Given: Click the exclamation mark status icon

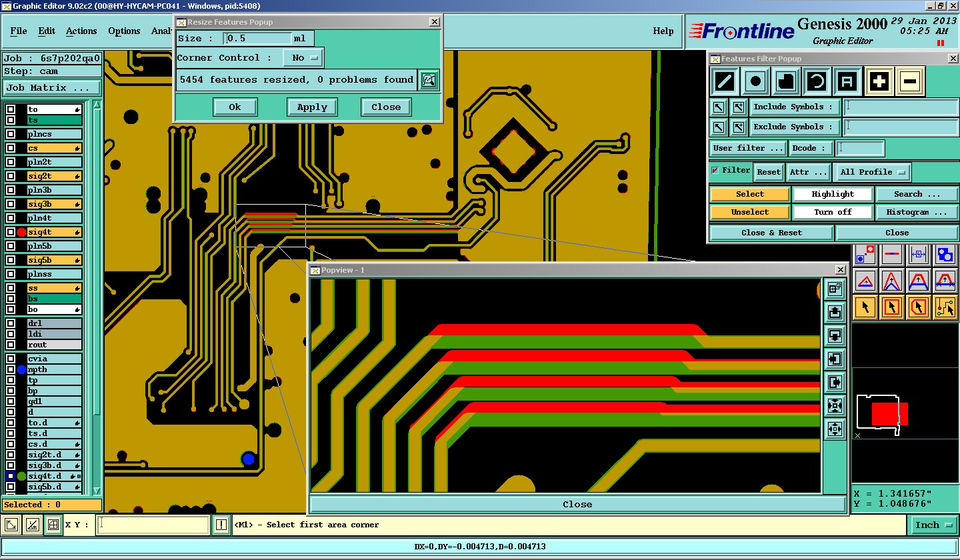Looking at the screenshot, I should tap(221, 525).
